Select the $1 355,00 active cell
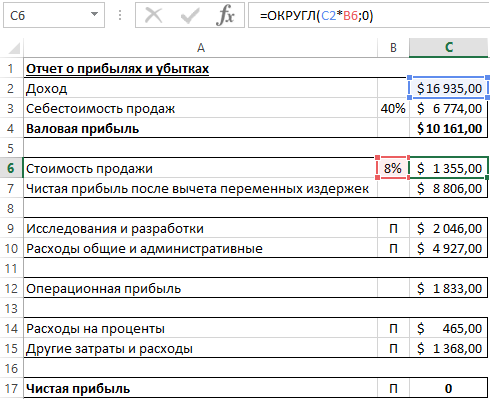 tap(449, 168)
